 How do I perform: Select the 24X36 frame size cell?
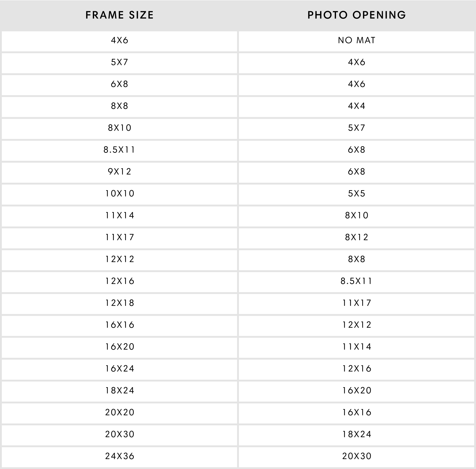(119, 457)
